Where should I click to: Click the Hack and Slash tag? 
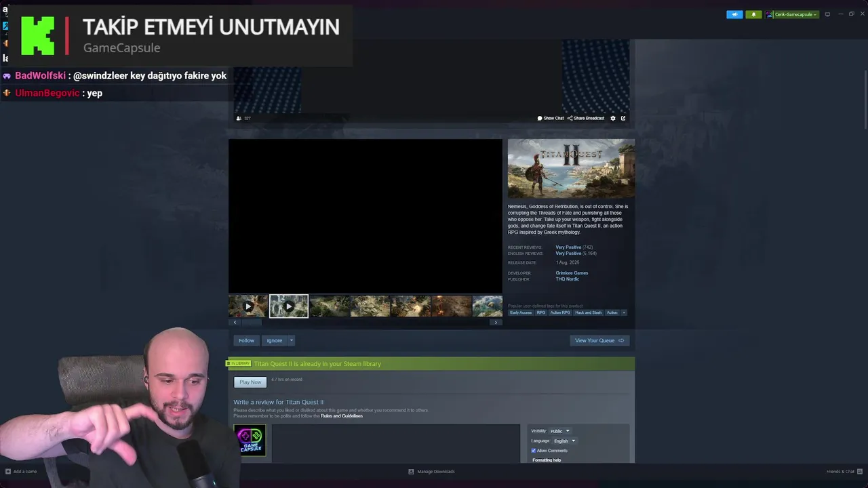(x=588, y=312)
